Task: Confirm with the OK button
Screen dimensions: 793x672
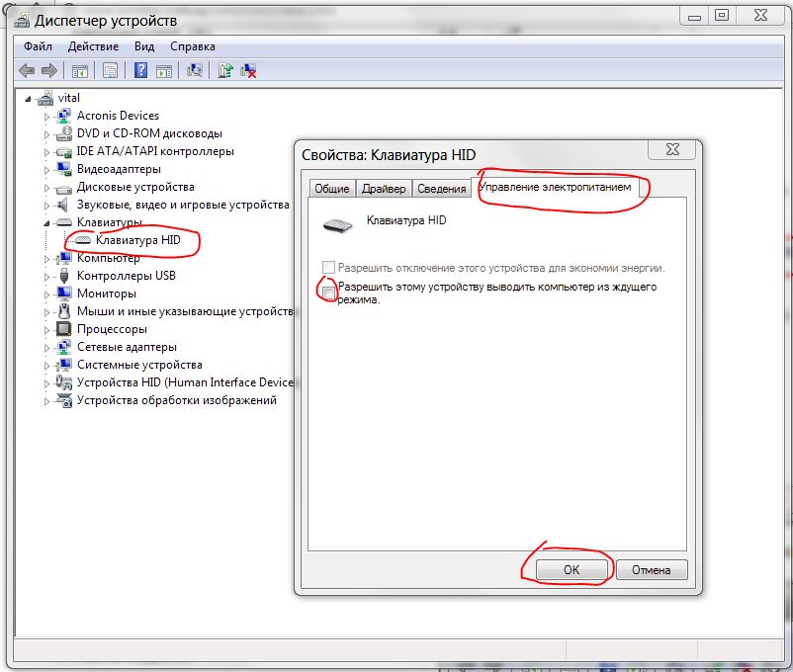Action: tap(572, 570)
